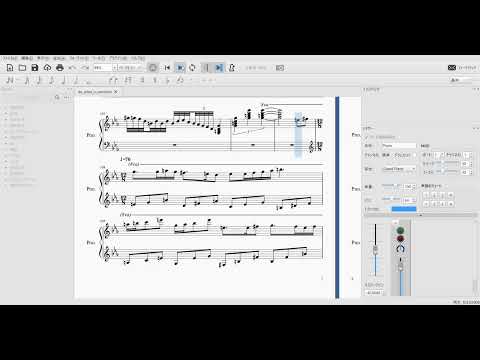Open the Add menu
This screenshot has height=360, width=480.
59,58
